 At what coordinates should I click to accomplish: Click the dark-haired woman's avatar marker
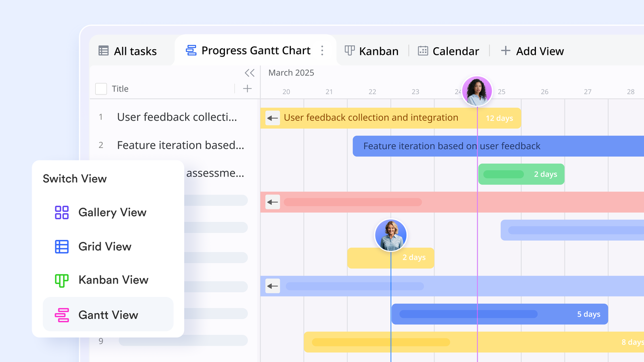476,91
